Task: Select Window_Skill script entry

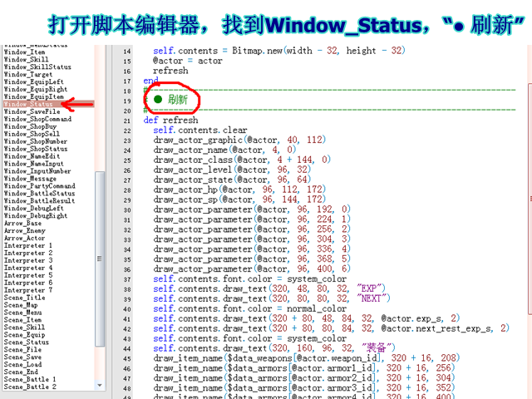Action: pos(26,59)
